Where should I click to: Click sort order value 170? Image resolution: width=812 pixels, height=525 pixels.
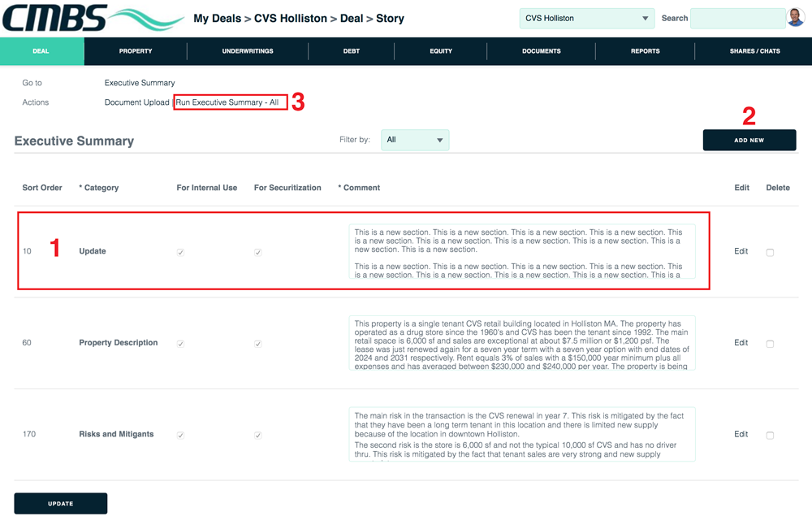click(29, 434)
